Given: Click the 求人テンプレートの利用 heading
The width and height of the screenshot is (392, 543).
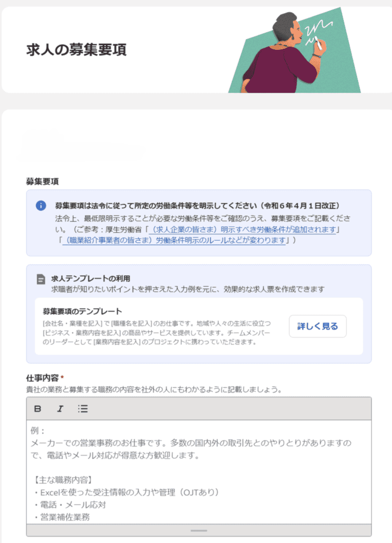Looking at the screenshot, I should click(x=91, y=278).
